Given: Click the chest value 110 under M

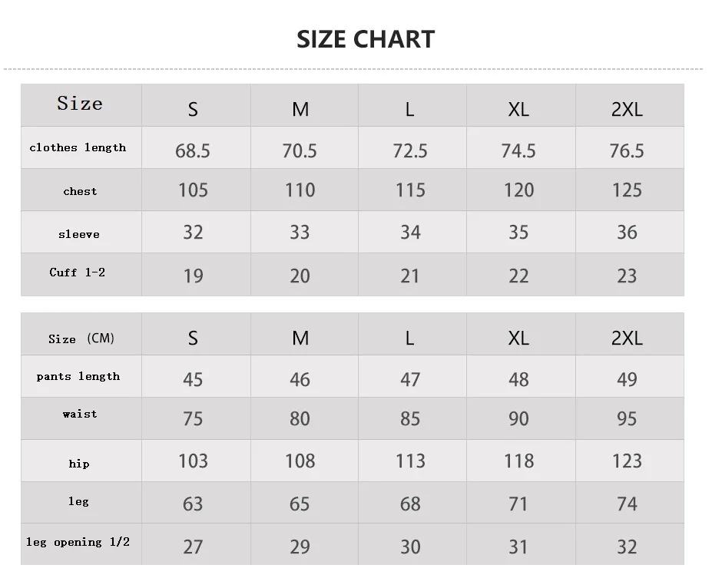Looking at the screenshot, I should coord(300,190).
